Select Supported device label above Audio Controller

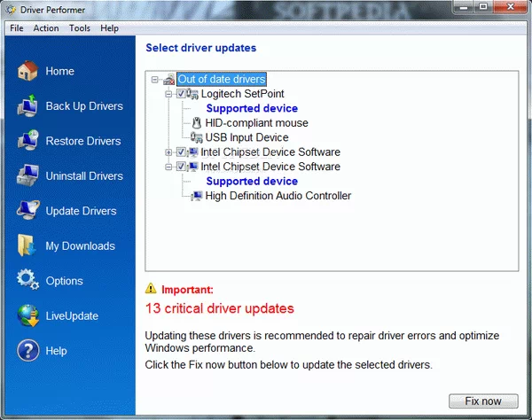coord(252,181)
